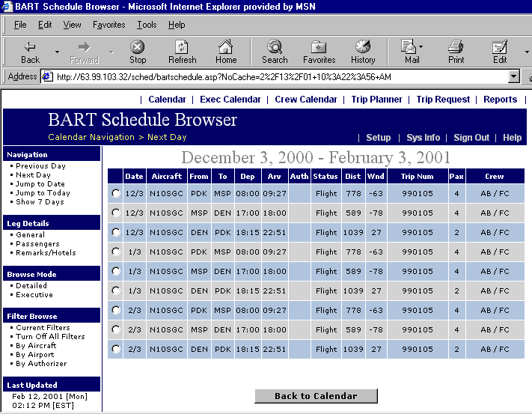Open the Tools menu

point(147,25)
